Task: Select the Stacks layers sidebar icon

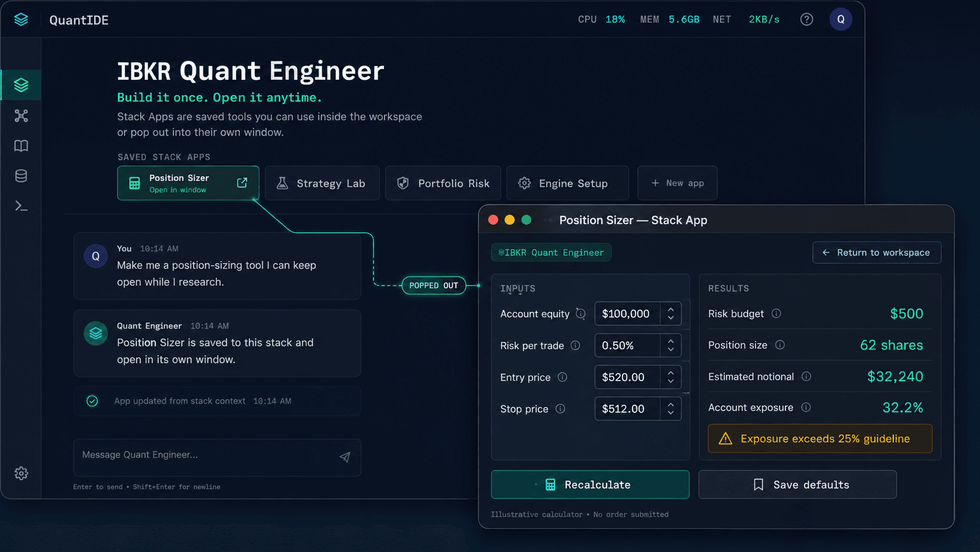Action: [21, 85]
